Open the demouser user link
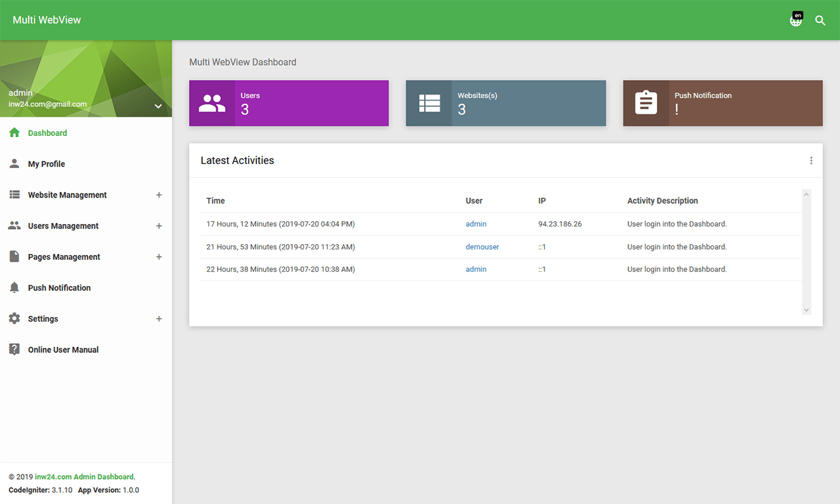Screen dimensions: 840x504 pos(482,247)
